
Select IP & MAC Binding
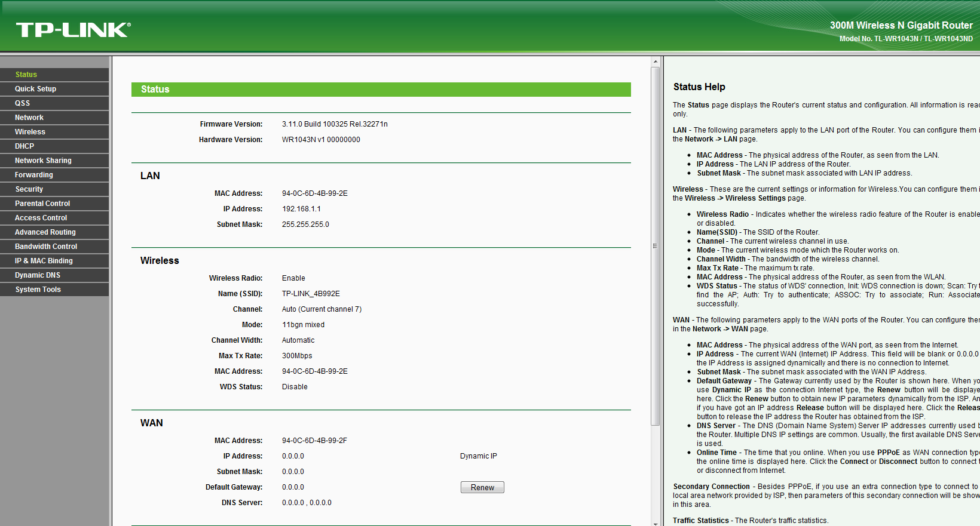coord(54,261)
